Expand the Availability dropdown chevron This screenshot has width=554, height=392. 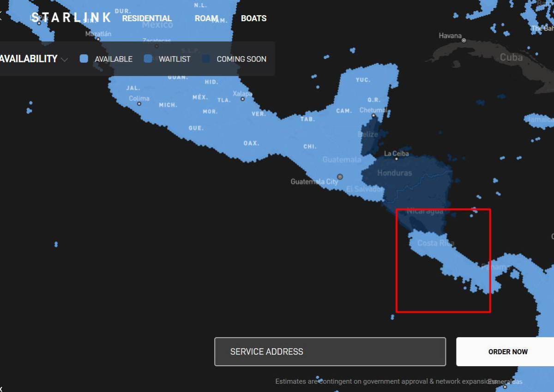coord(64,59)
